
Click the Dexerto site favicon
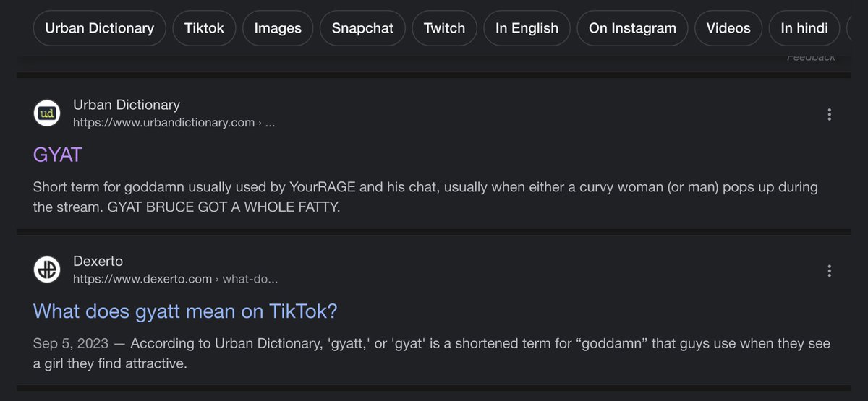tap(47, 270)
